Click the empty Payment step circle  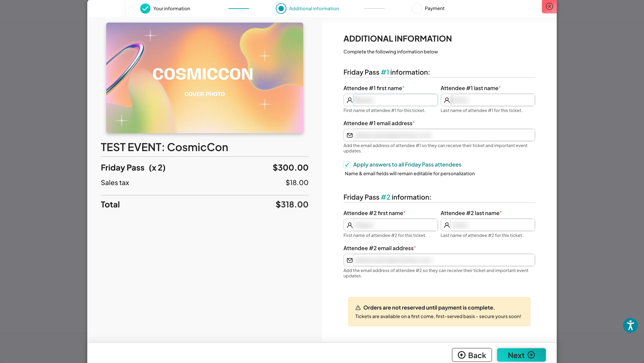tap(417, 8)
